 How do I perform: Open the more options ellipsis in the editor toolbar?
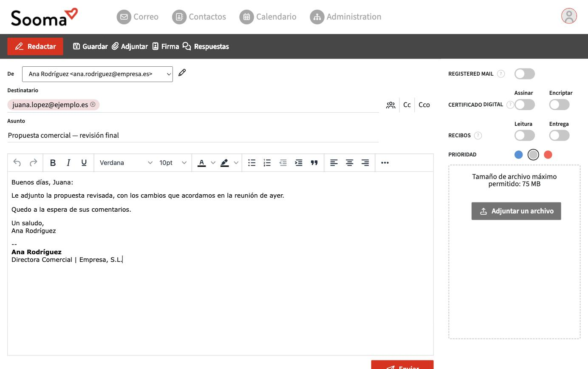(385, 163)
